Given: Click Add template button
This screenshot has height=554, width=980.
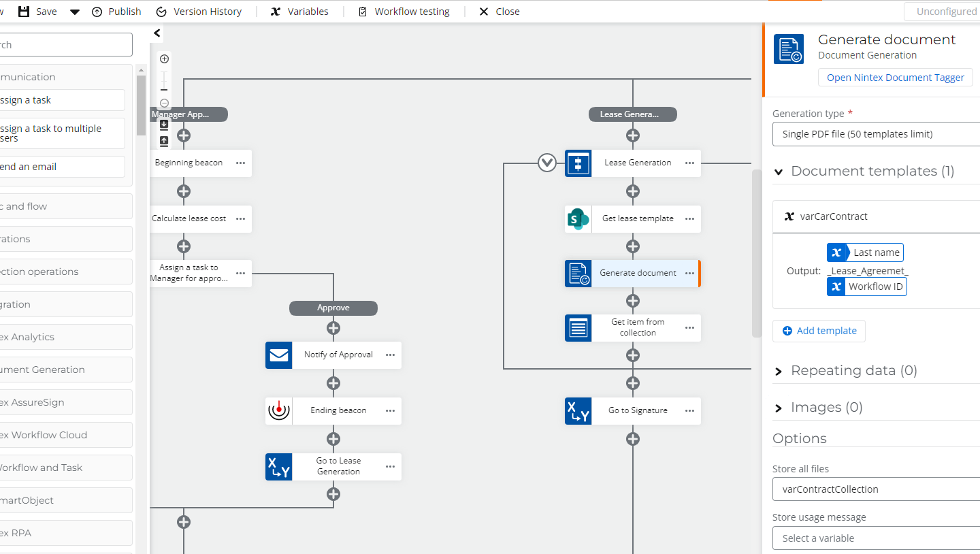Looking at the screenshot, I should pos(819,331).
